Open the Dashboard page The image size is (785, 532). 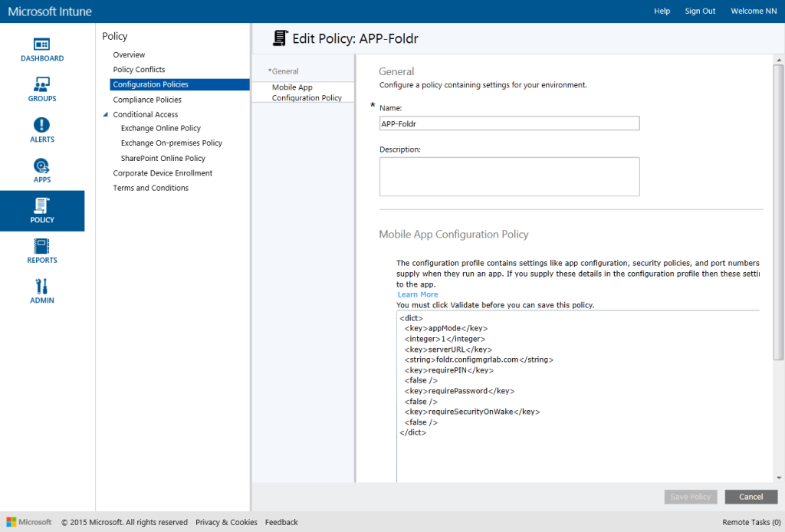pos(42,48)
